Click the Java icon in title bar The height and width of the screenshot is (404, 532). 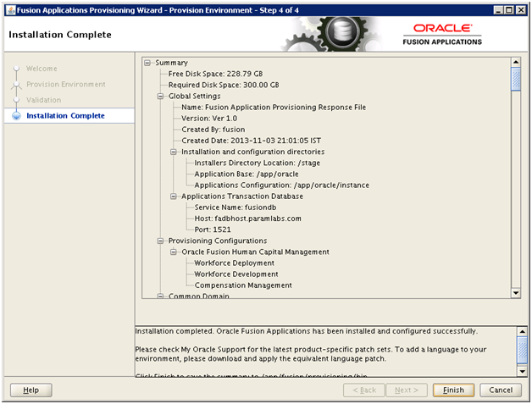click(x=11, y=10)
